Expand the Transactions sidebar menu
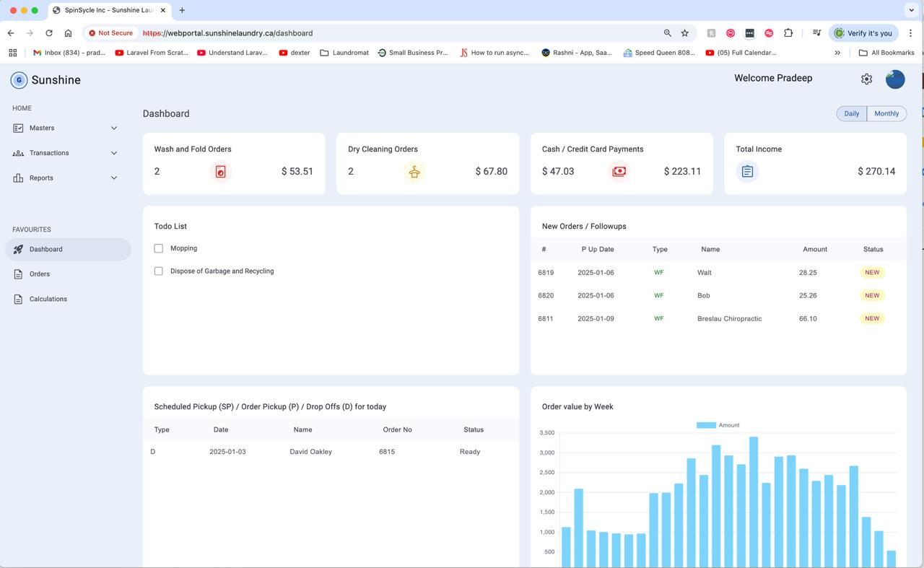Viewport: 924px width, 568px height. [x=65, y=153]
